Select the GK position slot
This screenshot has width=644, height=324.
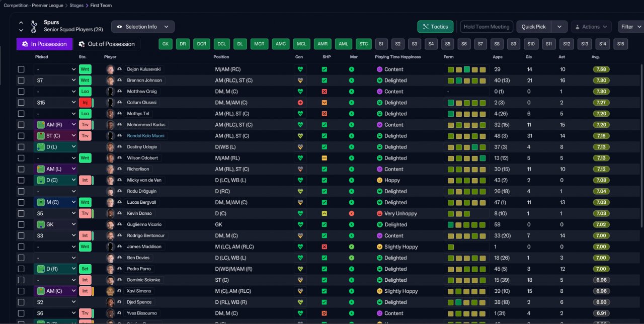(x=166, y=44)
